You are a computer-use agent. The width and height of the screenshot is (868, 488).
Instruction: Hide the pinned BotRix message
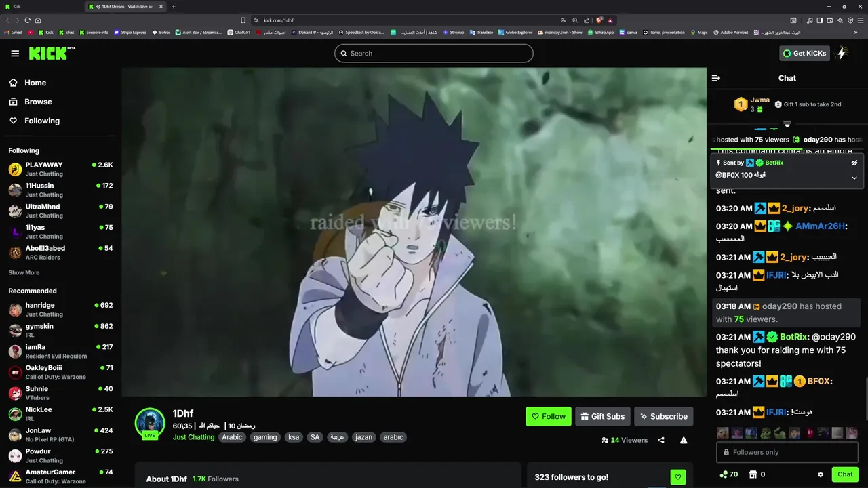tap(854, 163)
